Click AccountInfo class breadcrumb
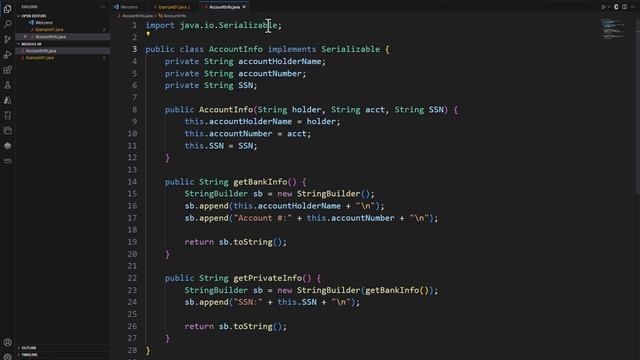Screen dimensions: 640x360 pos(175,16)
